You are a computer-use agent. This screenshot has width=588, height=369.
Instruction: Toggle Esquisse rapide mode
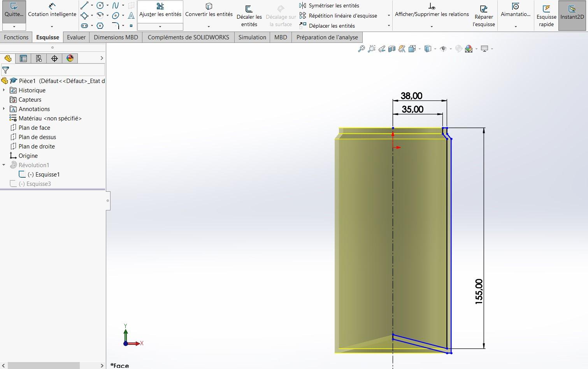(546, 16)
